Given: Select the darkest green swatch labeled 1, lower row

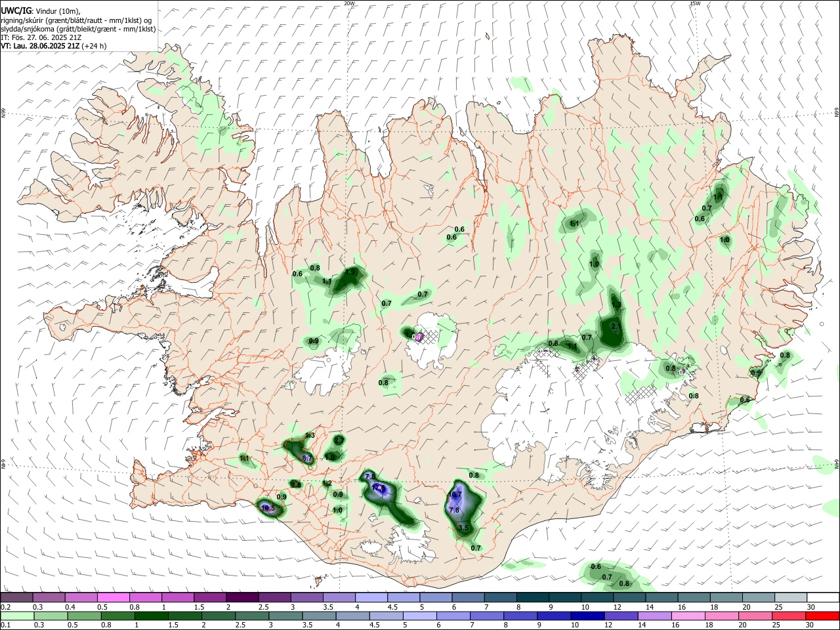Looking at the screenshot, I should coord(153,616).
